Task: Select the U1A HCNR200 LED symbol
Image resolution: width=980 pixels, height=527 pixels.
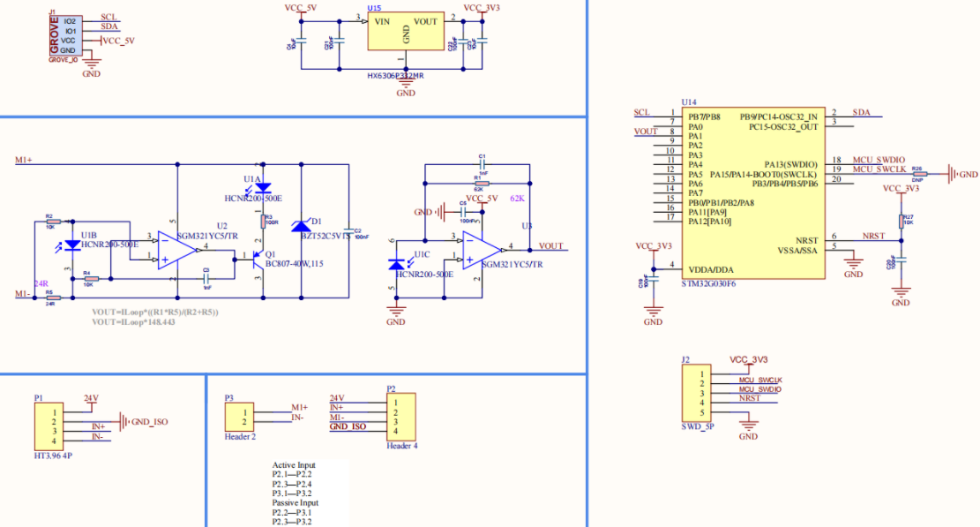Action: click(262, 189)
